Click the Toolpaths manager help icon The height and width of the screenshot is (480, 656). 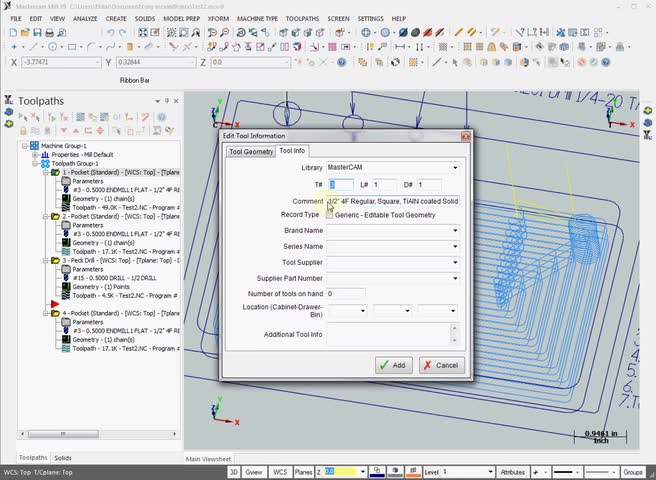[161, 117]
